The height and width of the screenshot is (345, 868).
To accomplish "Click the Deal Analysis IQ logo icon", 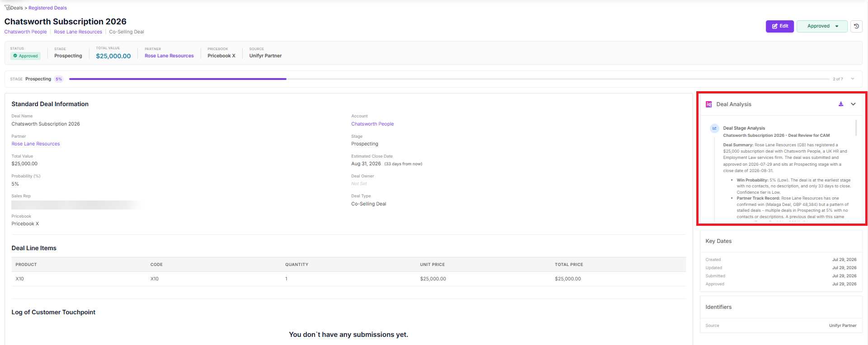I will point(709,104).
